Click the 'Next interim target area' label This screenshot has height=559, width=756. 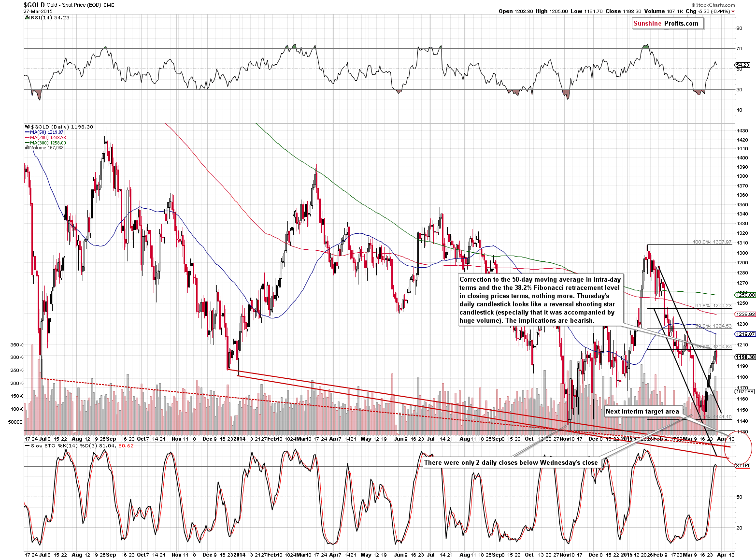click(642, 412)
